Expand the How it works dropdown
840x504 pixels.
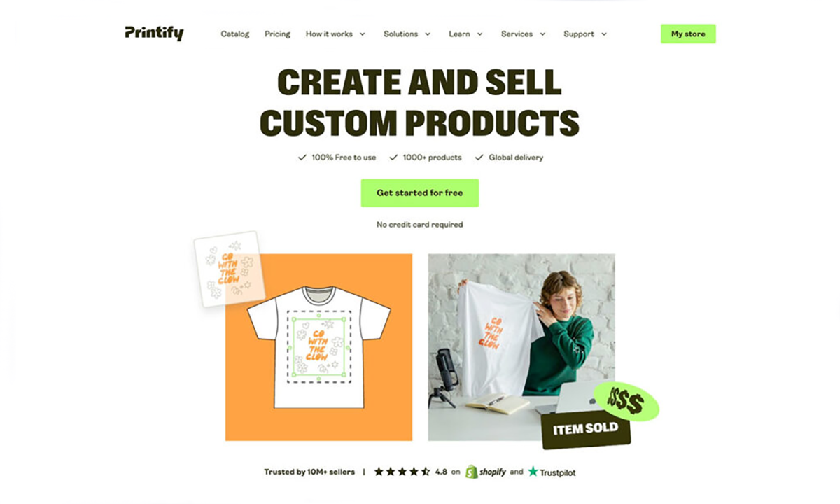[x=335, y=34]
